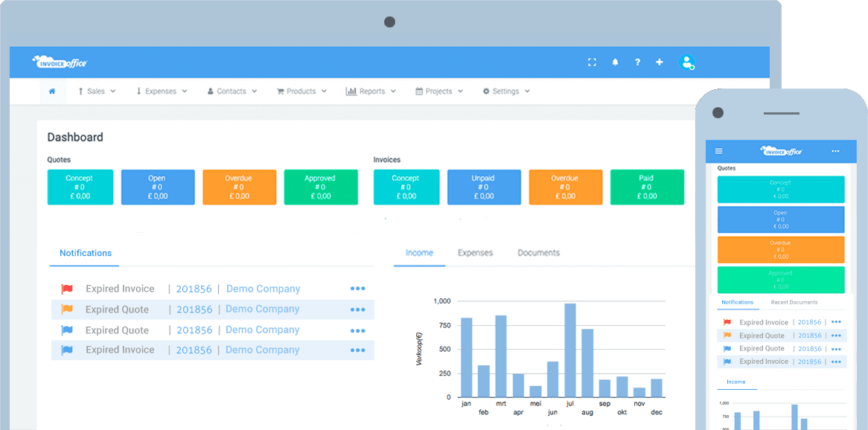This screenshot has height=430, width=868.
Task: Select the Income tab on the phone
Action: coord(735,382)
